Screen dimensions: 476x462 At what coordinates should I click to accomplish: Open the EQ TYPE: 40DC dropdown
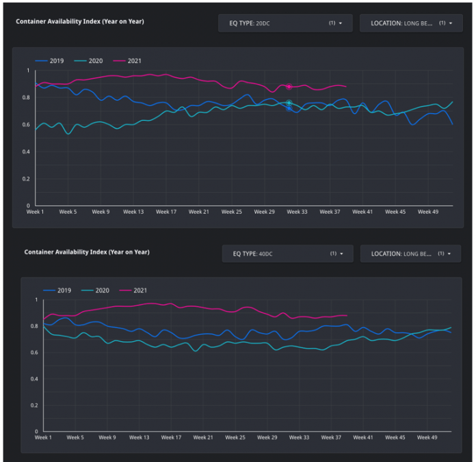pos(287,254)
